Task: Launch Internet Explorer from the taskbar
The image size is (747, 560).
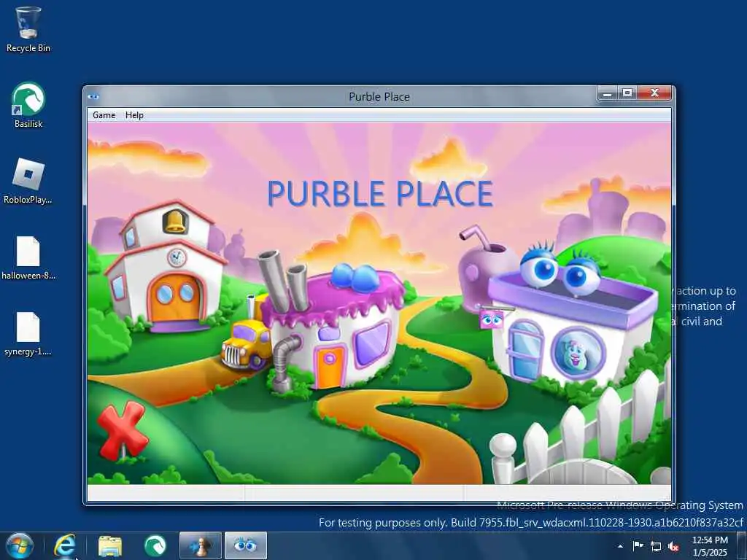Action: click(64, 545)
